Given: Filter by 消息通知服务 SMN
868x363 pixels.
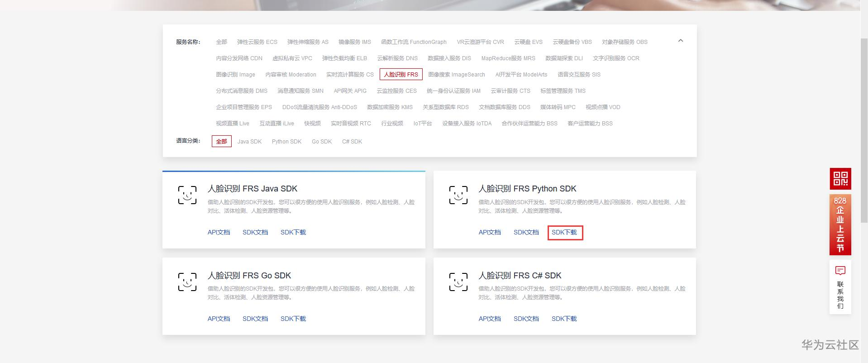Looking at the screenshot, I should tap(300, 91).
